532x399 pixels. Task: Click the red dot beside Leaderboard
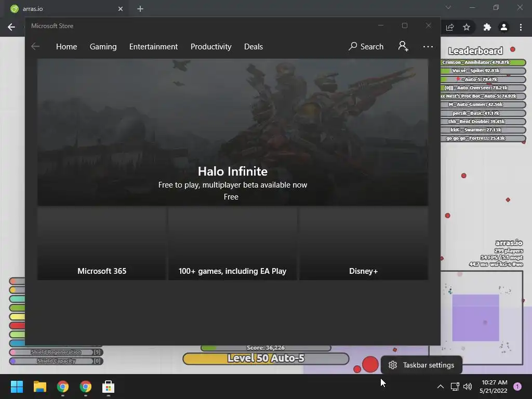(x=513, y=49)
